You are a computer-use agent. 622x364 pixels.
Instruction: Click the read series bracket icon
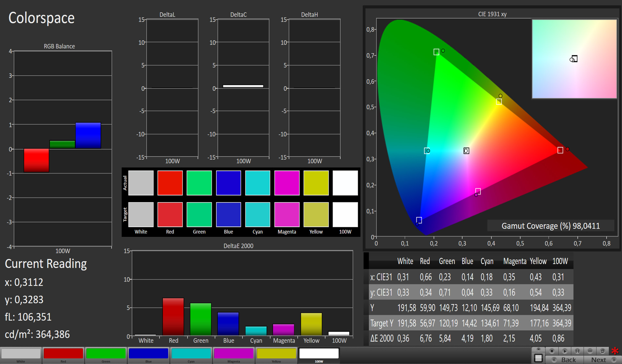click(x=577, y=351)
